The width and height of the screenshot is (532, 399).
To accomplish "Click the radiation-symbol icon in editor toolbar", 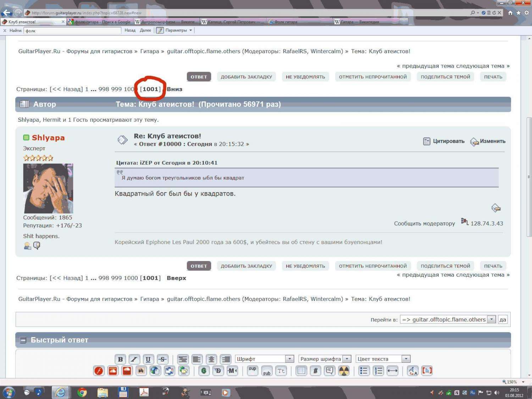I will (x=344, y=371).
